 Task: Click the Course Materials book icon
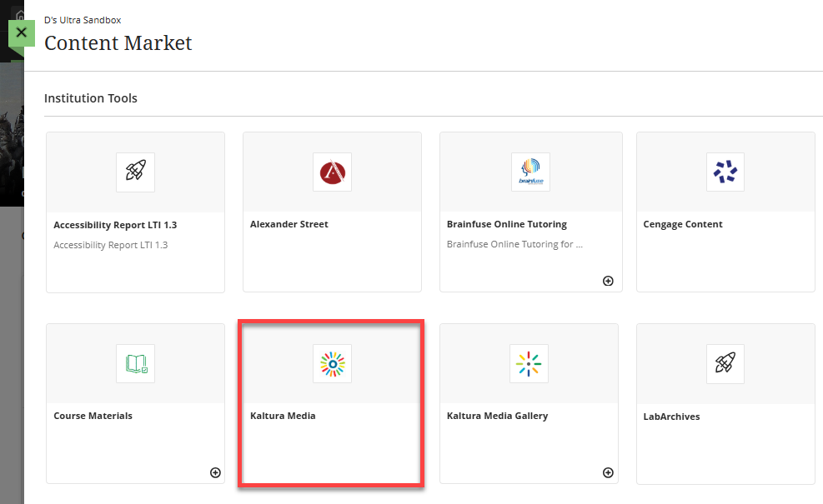coord(135,363)
